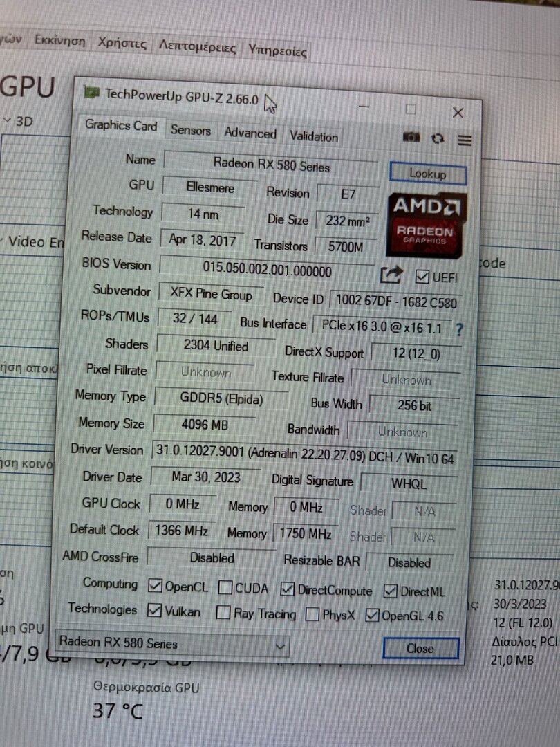This screenshot has height=747, width=560.
Task: Click the Bus Interface field PCIe x16 3.0
Action: [382, 326]
